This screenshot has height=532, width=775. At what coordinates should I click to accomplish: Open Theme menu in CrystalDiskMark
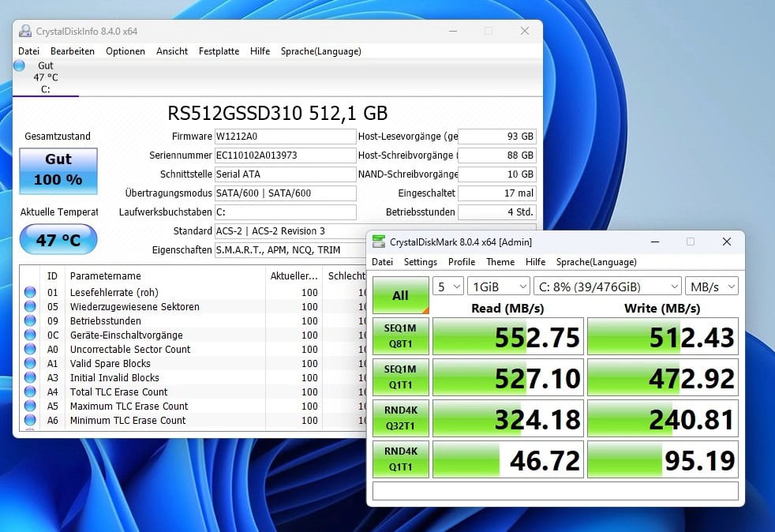coord(500,261)
